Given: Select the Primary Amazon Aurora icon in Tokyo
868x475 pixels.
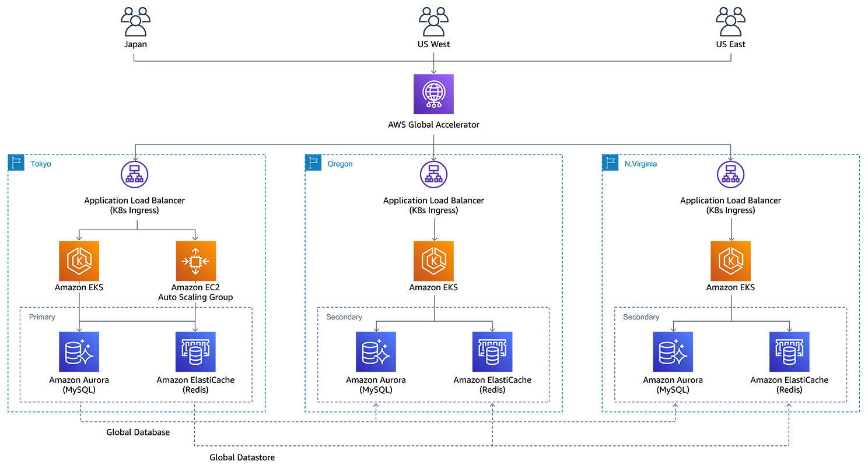Looking at the screenshot, I should point(79,352).
